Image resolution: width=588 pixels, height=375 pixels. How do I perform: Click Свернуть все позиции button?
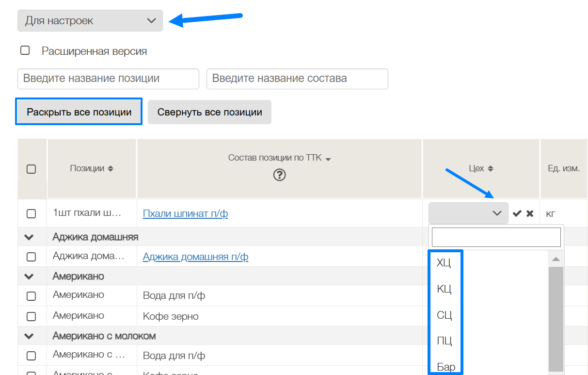(x=209, y=112)
